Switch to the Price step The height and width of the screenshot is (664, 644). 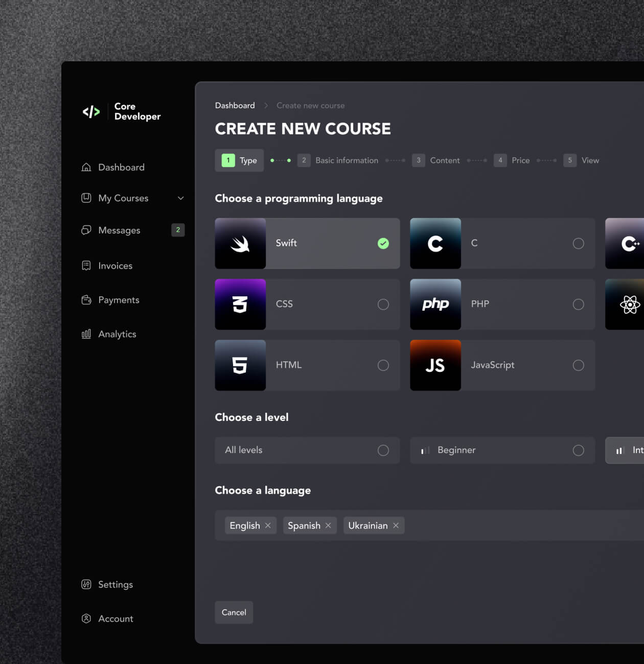521,160
